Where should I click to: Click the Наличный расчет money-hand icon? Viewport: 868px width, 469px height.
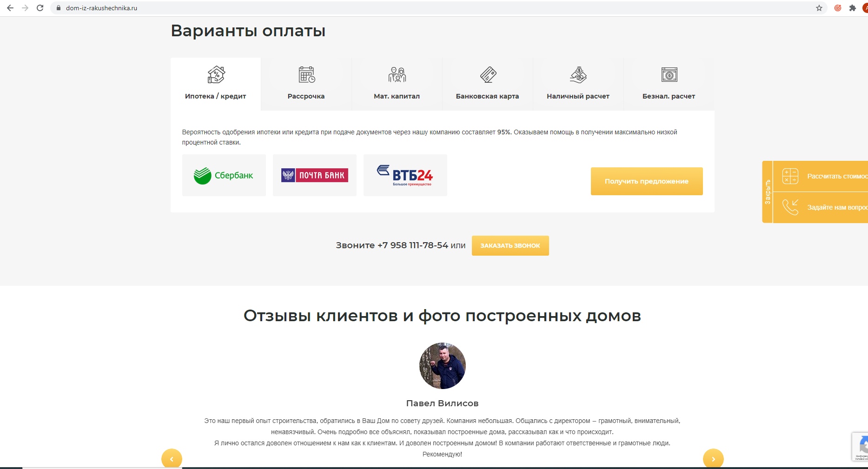pos(578,74)
